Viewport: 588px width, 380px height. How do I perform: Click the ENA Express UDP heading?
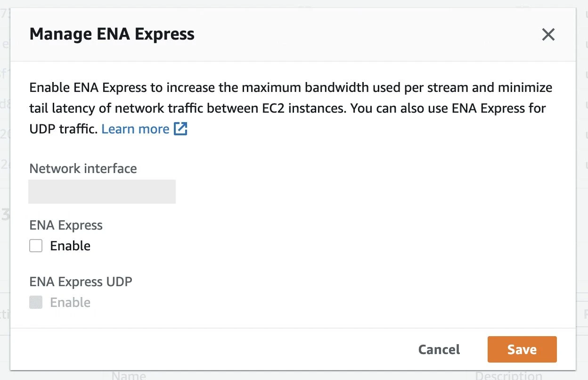coord(81,281)
